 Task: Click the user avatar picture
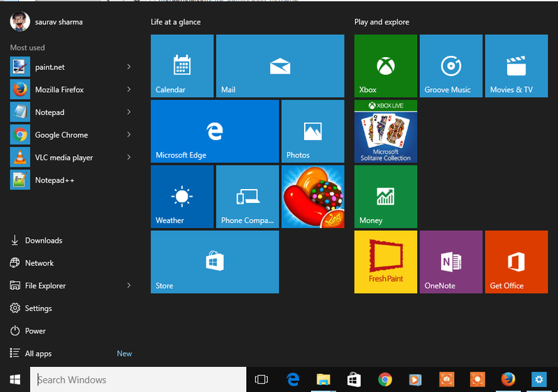20,22
